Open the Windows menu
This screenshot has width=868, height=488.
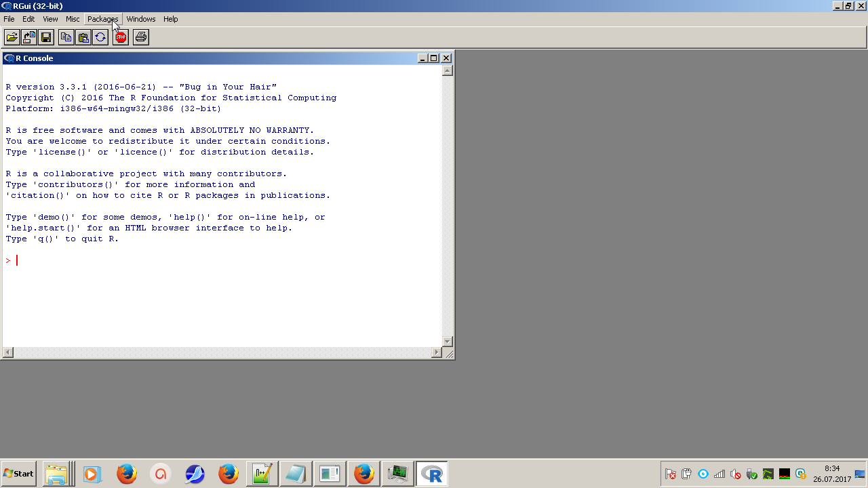tap(141, 19)
